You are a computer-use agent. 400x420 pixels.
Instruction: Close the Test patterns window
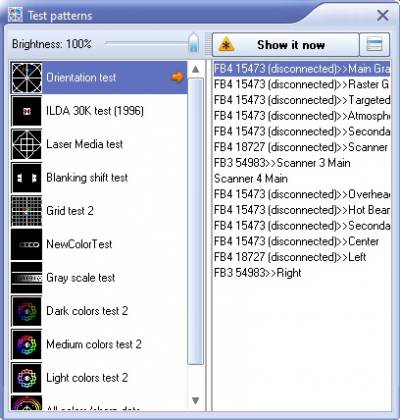382,15
